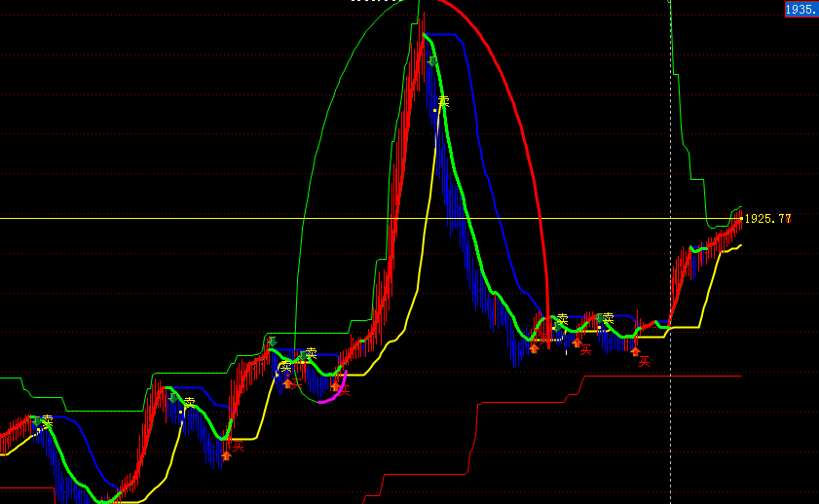Select the yellow horizontal price line
This screenshot has width=819, height=504.
point(371,218)
